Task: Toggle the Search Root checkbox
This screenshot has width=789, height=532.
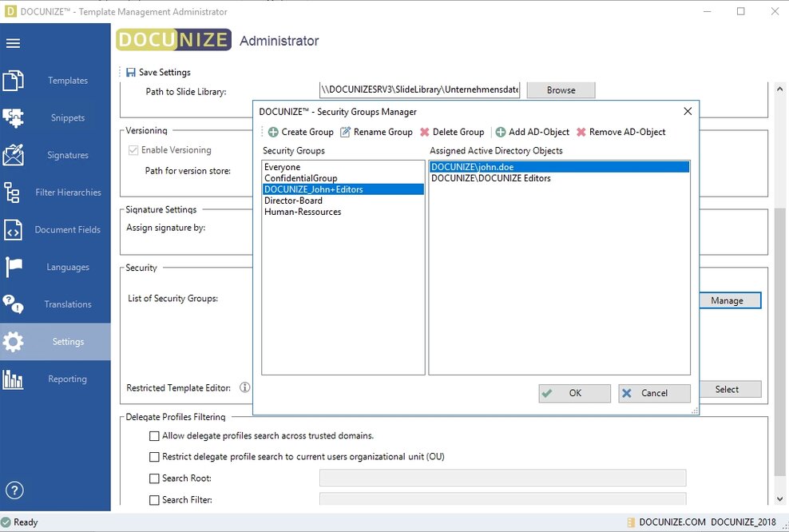Action: tap(155, 478)
